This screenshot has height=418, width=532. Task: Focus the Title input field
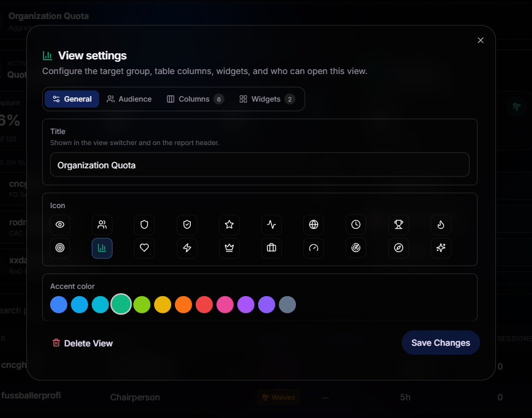[260, 165]
